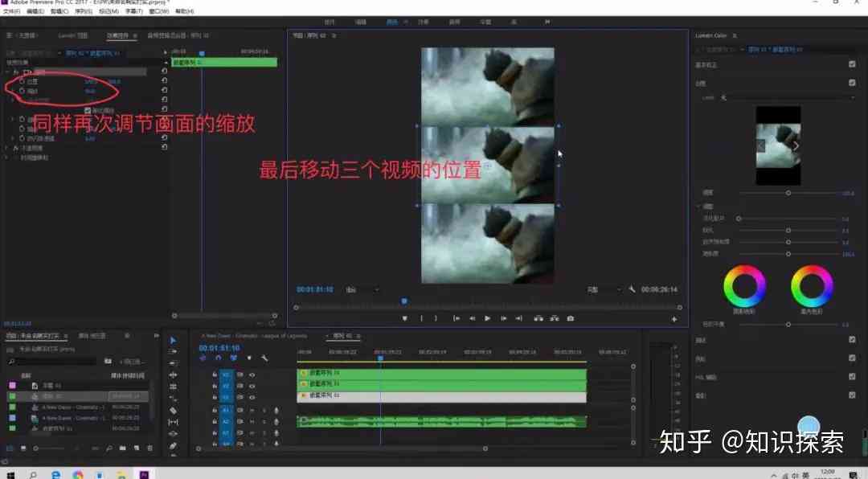Open the File menu
The height and width of the screenshot is (479, 868).
(11, 11)
